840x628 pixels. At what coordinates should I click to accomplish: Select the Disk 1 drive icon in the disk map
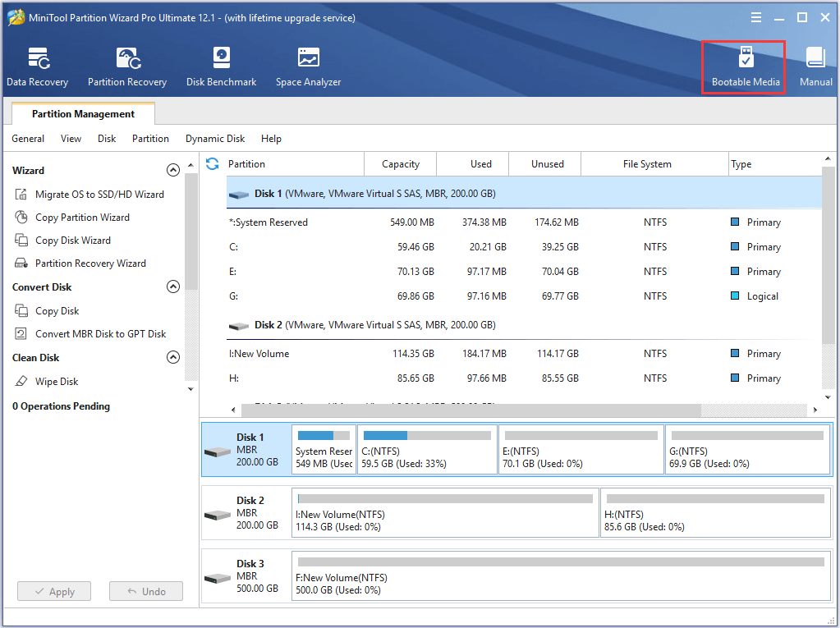pyautogui.click(x=218, y=452)
